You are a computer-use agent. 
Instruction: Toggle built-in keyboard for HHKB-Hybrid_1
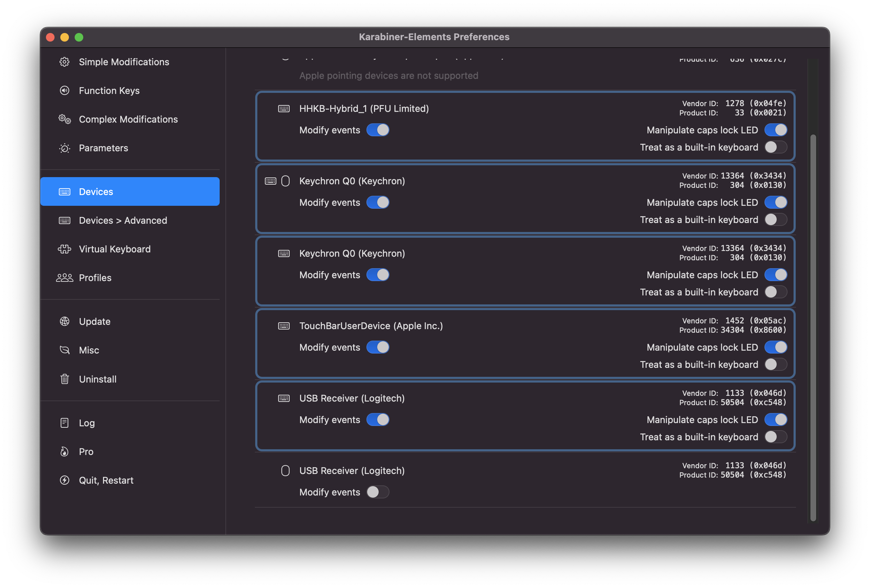(x=775, y=147)
